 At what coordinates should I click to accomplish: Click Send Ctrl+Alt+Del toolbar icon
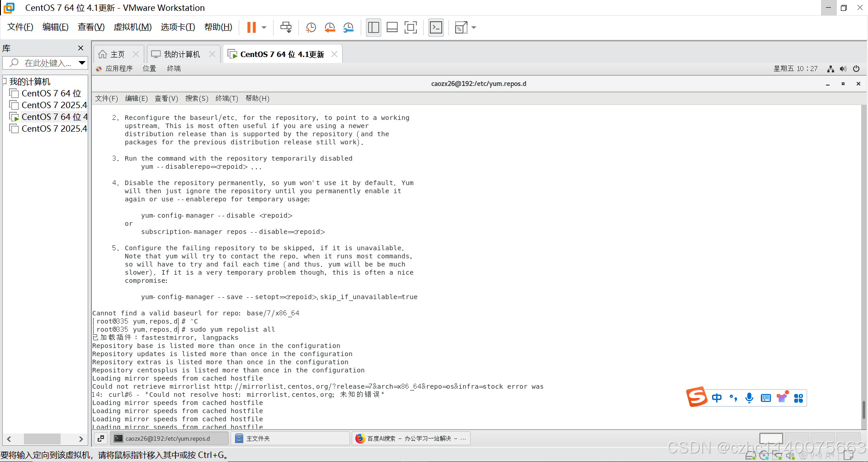[x=286, y=28]
